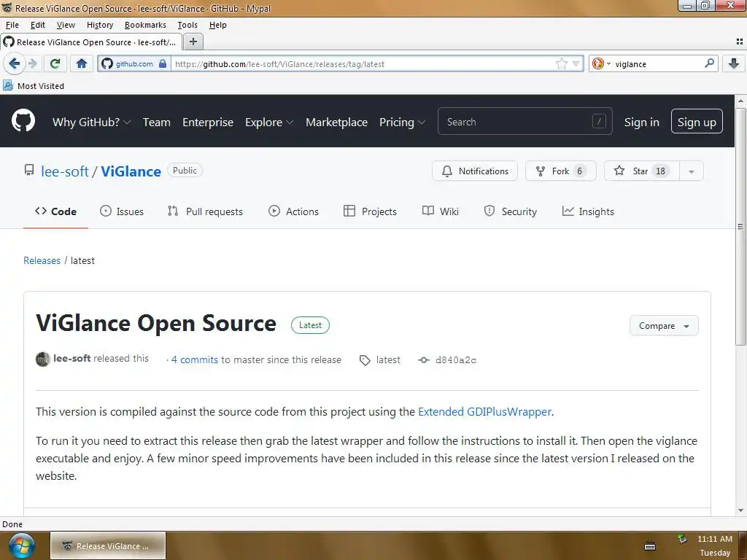The image size is (747, 560).
Task: Switch to the Code tab
Action: click(x=55, y=211)
